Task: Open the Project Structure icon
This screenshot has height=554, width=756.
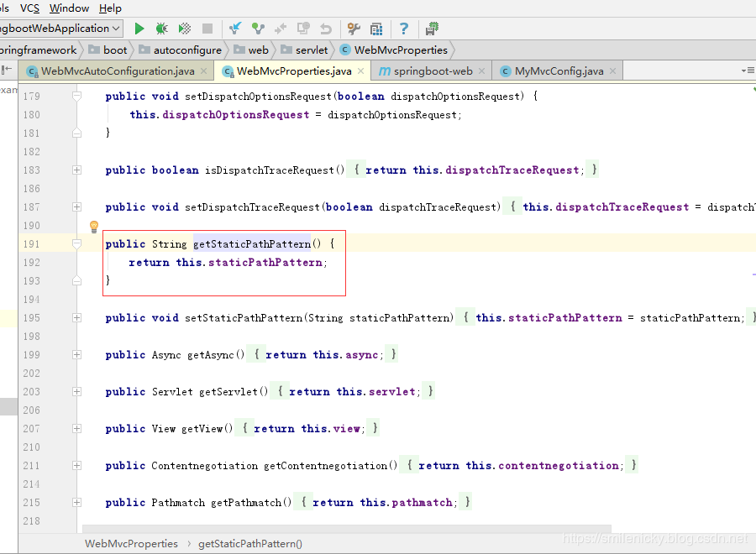Action: (x=376, y=29)
